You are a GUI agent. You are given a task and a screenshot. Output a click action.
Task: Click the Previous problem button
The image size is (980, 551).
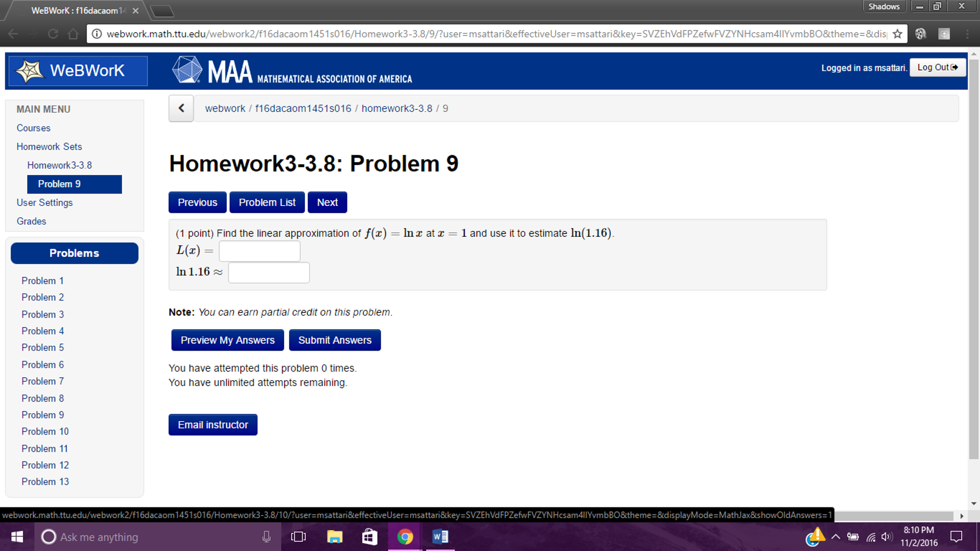197,202
